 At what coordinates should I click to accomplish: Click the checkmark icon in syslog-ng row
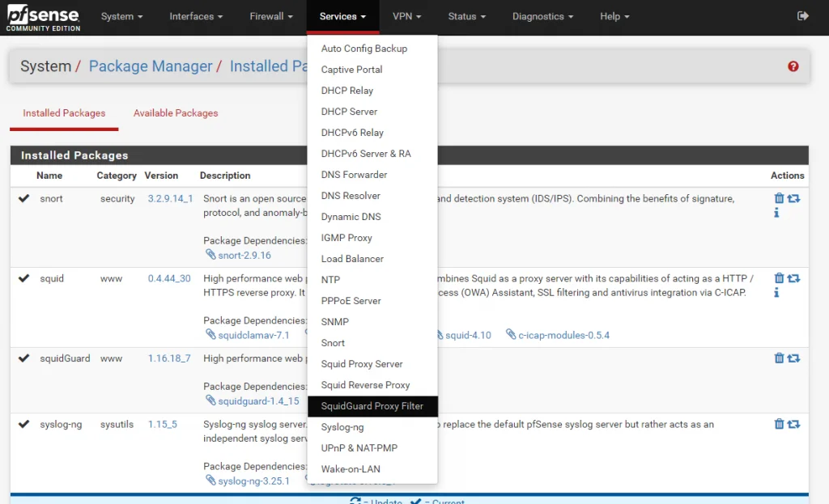[23, 424]
